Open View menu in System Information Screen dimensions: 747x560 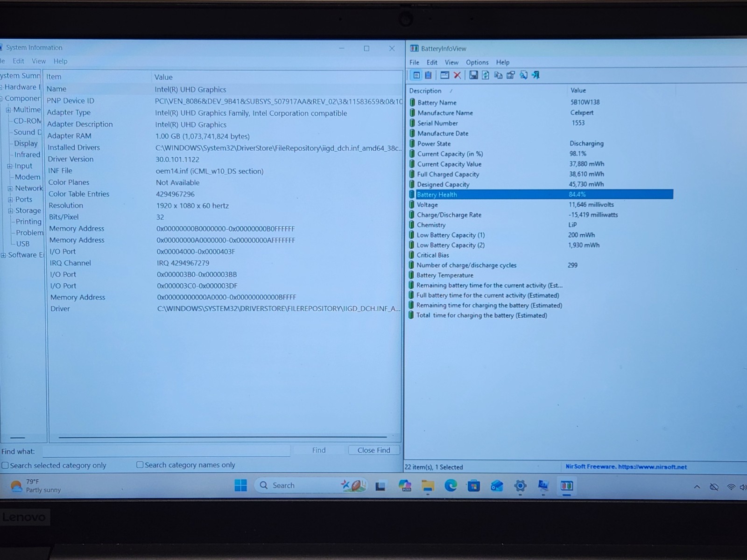(39, 61)
